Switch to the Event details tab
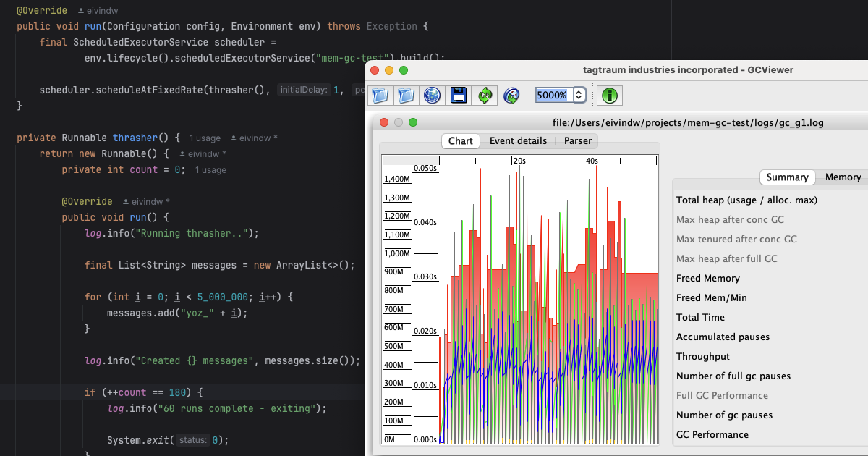Screen dimensions: 868x456 pyautogui.click(x=518, y=141)
